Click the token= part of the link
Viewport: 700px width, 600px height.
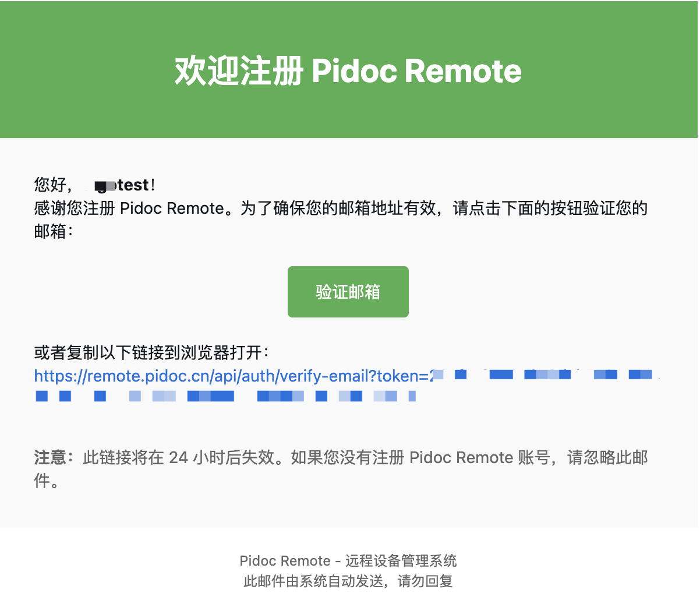click(402, 376)
